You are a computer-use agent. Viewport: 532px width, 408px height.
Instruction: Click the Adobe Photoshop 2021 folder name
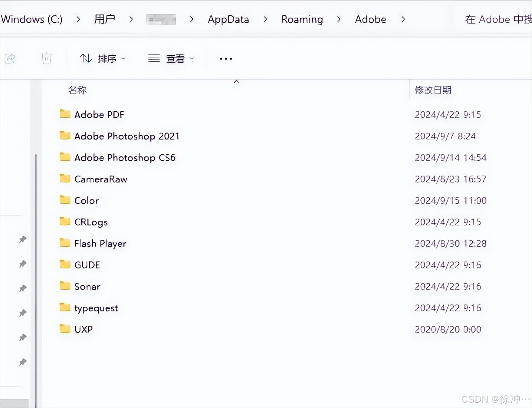pyautogui.click(x=127, y=136)
